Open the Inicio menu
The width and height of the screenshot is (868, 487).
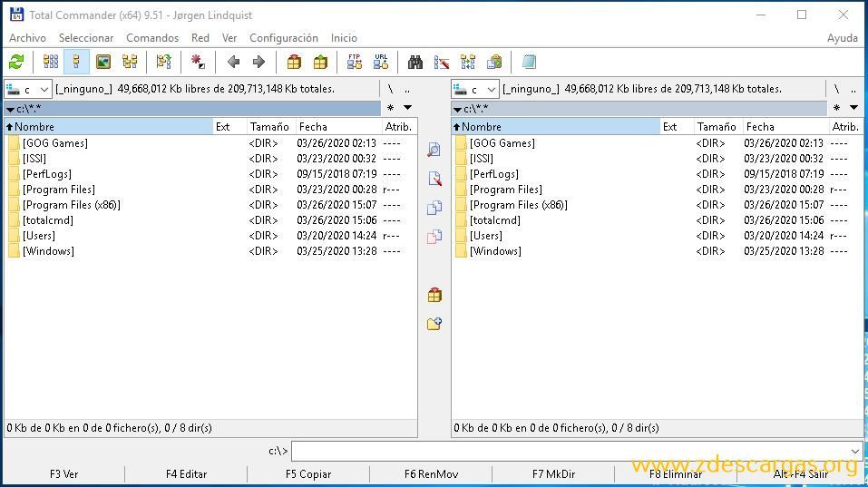(344, 37)
